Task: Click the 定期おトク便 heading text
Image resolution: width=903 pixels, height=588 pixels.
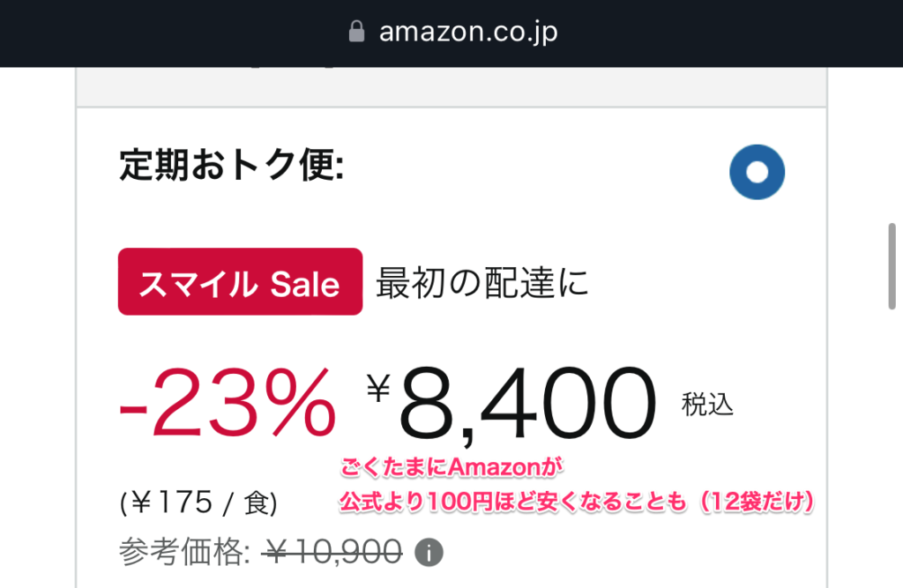Action: tap(231, 167)
